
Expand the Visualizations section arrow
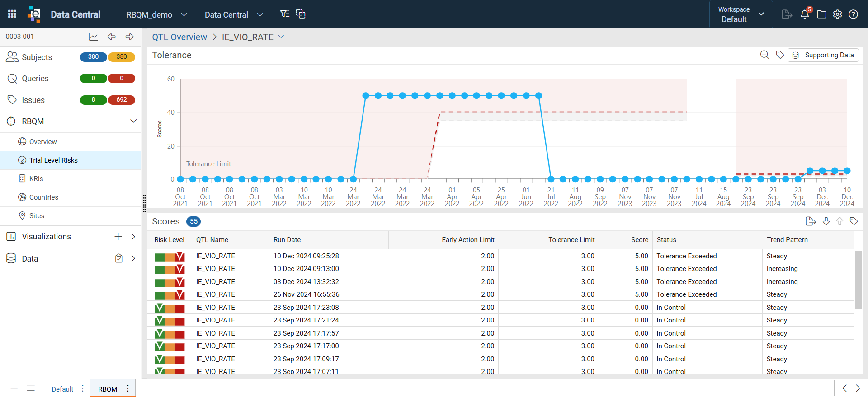point(133,237)
